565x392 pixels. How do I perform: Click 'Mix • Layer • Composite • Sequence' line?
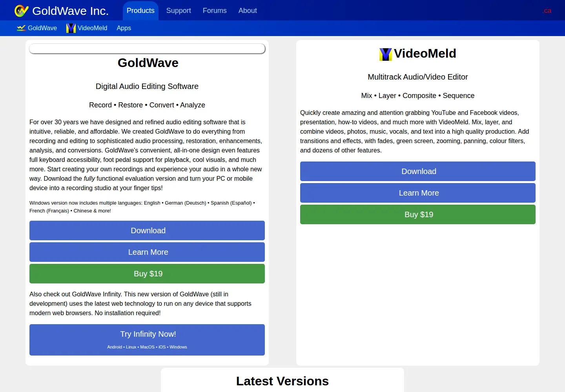click(418, 96)
